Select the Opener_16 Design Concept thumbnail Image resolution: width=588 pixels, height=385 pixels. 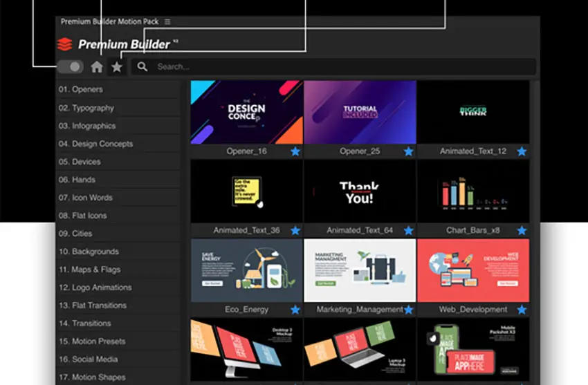[x=247, y=113]
